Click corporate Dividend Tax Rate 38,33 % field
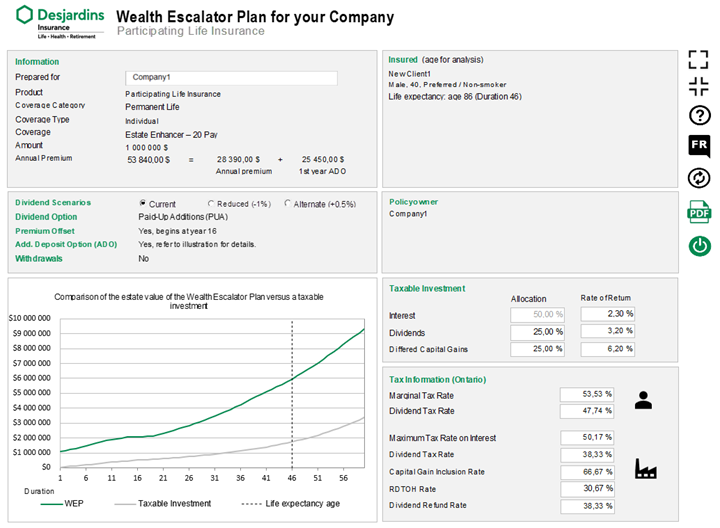 (x=587, y=455)
